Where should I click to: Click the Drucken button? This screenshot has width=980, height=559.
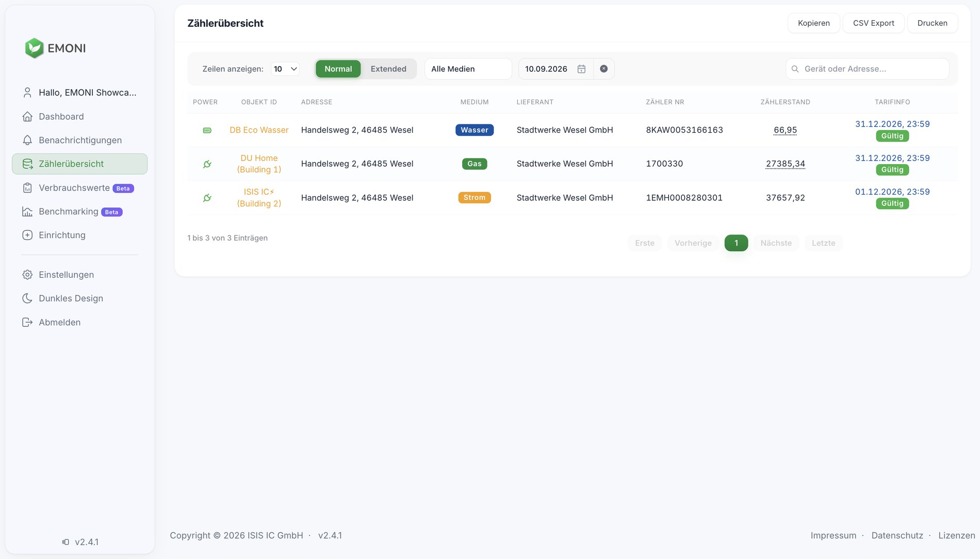point(933,23)
